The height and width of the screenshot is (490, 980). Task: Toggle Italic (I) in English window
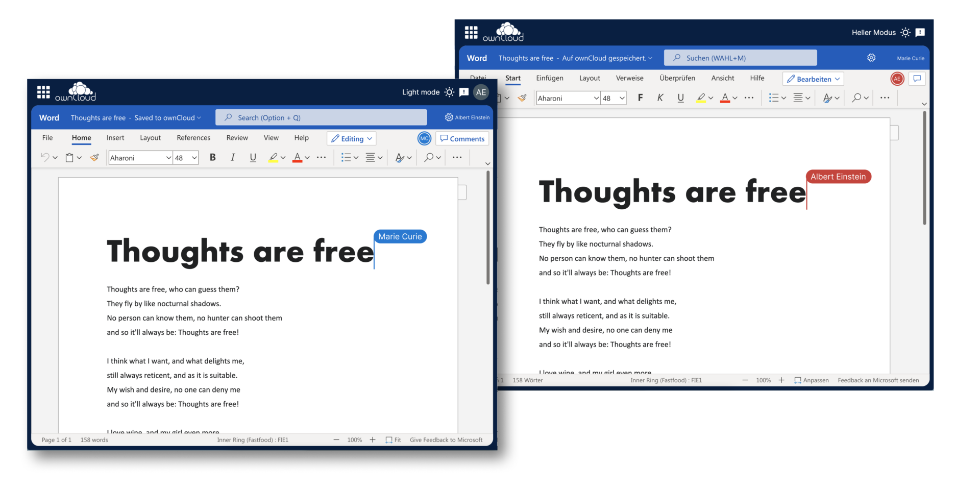(x=233, y=157)
